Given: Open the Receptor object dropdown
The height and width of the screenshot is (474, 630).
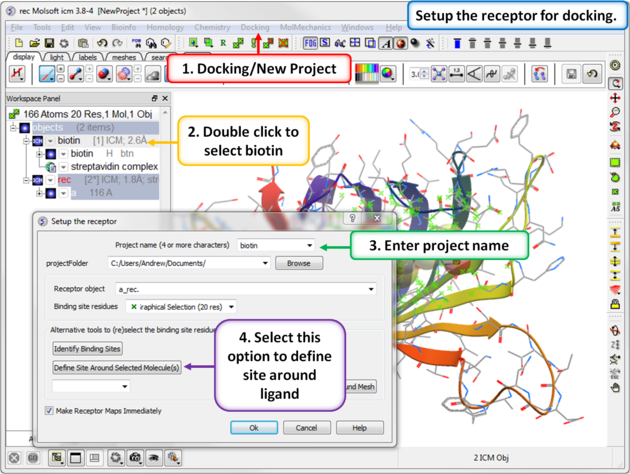Looking at the screenshot, I should (x=371, y=289).
